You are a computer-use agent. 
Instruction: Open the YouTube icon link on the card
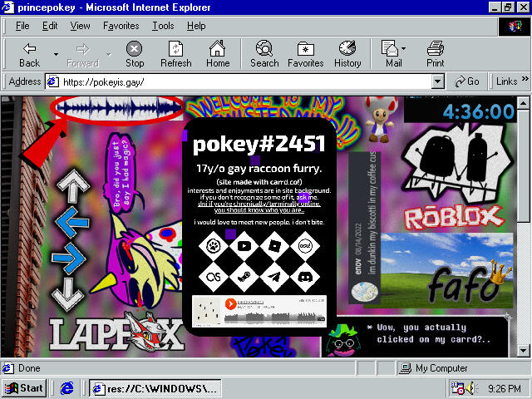244,246
